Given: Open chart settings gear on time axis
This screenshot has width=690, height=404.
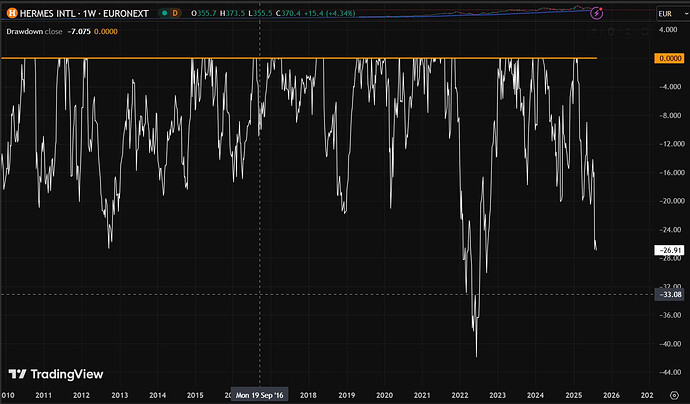Looking at the screenshot, I should tap(674, 395).
